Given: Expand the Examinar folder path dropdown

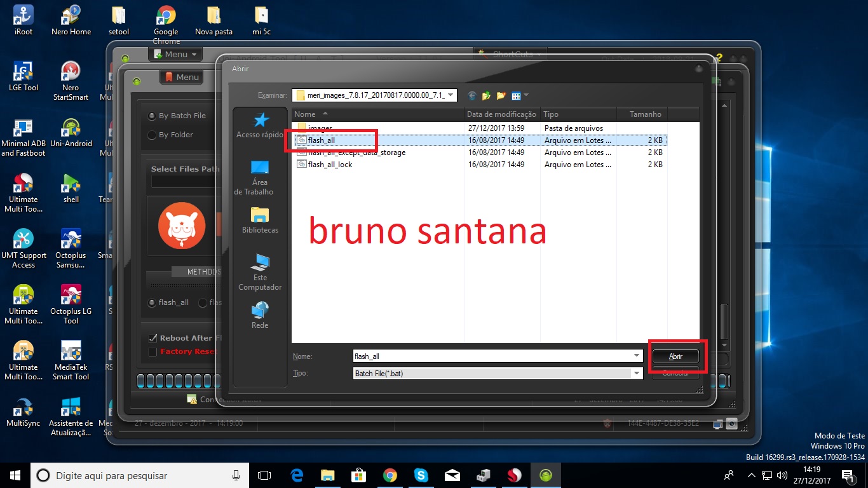Looking at the screenshot, I should coord(451,96).
